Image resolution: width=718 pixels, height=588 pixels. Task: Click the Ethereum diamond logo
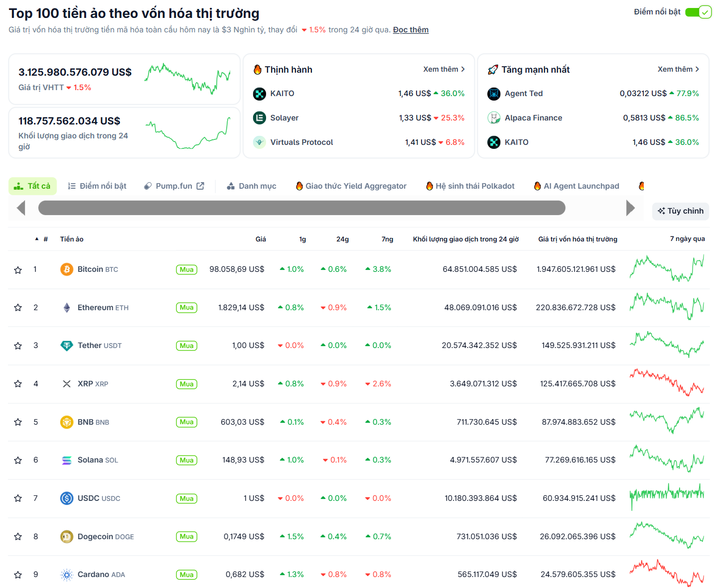click(x=67, y=308)
